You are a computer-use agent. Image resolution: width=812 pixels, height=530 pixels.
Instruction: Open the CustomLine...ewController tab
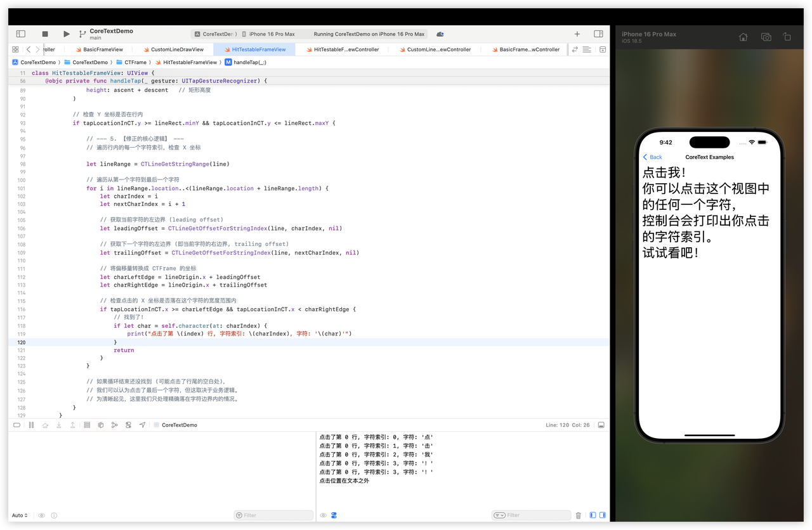[x=435, y=49]
